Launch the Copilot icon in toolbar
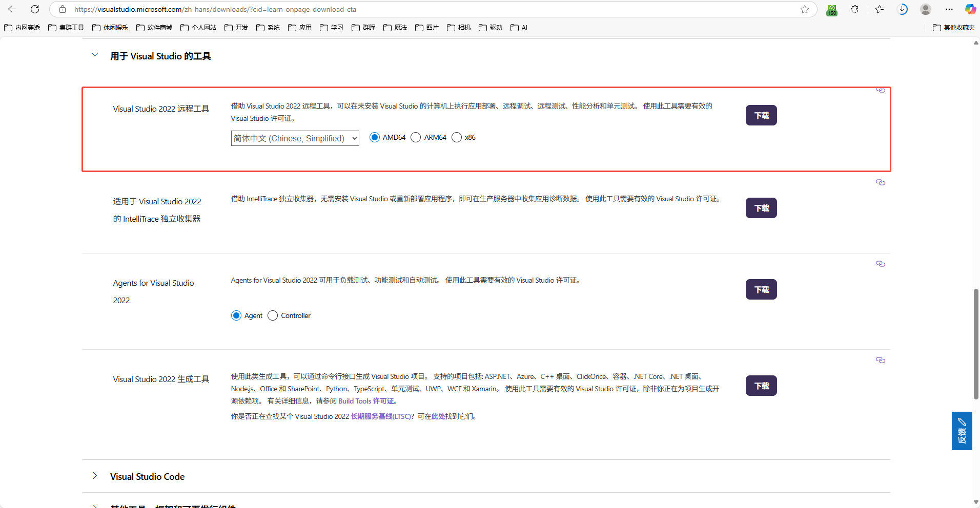 click(x=970, y=9)
